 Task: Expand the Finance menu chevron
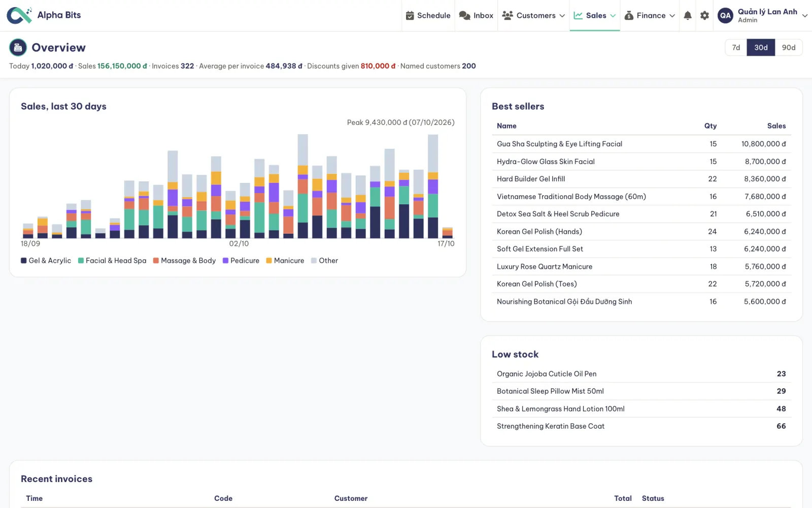point(672,16)
